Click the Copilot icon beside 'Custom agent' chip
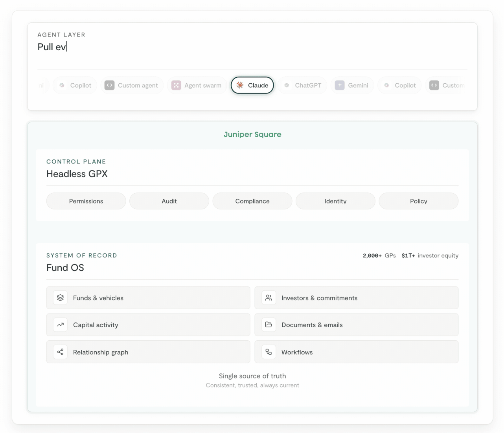This screenshot has width=504, height=433. tap(62, 85)
